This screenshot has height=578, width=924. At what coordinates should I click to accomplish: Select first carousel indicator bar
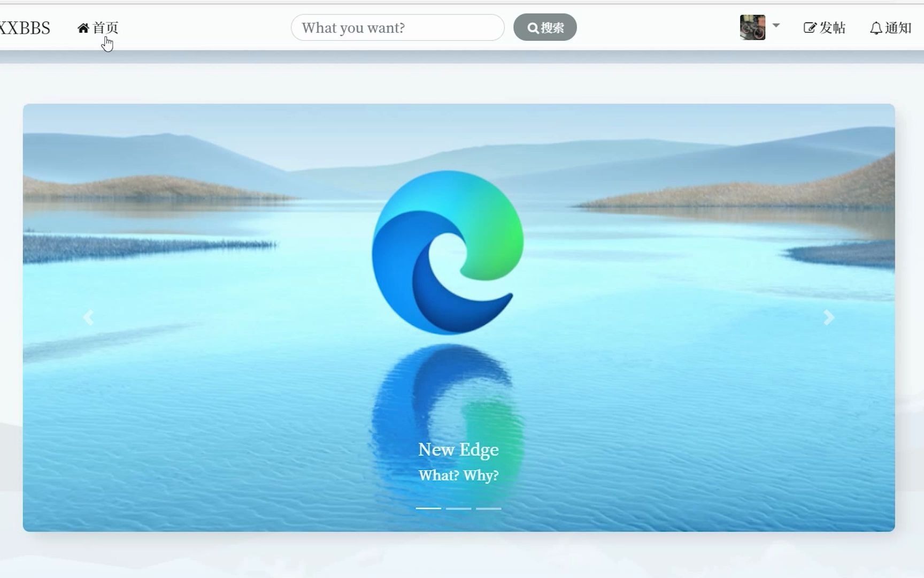[x=428, y=508]
